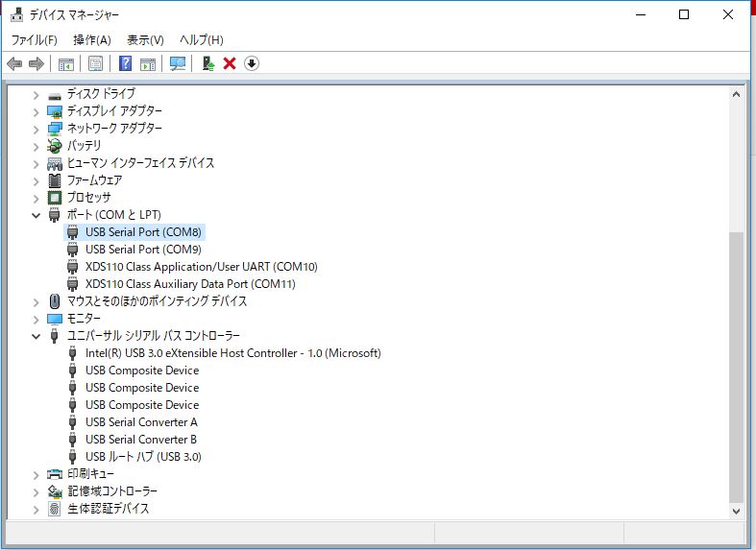
Task: Collapse ユニバーサル シリアル バス コントローラー node
Action: click(36, 336)
